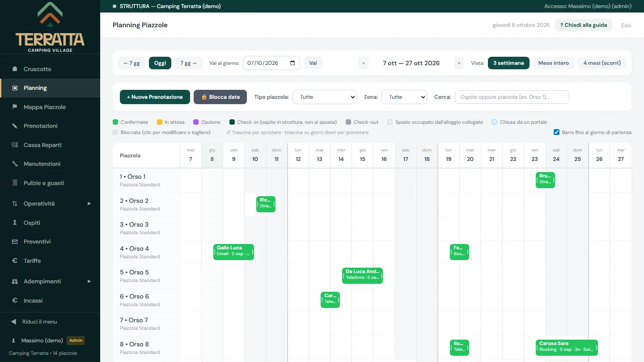
Task: Advance with the 7 gg → button
Action: [x=188, y=63]
